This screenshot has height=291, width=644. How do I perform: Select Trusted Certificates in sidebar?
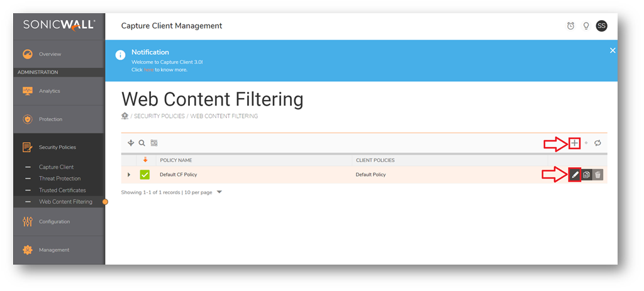tap(62, 190)
